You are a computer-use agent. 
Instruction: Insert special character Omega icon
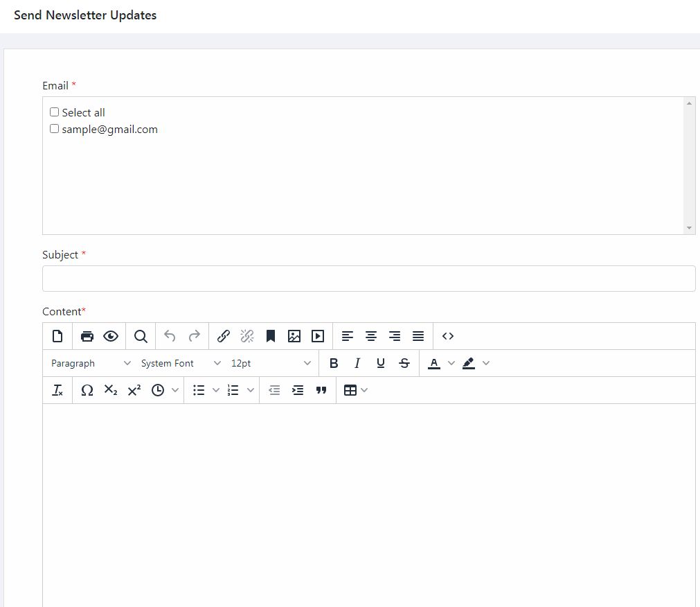[87, 390]
